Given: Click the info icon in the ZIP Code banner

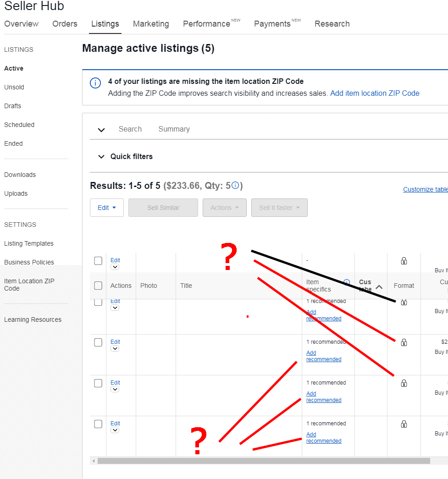Looking at the screenshot, I should (95, 83).
